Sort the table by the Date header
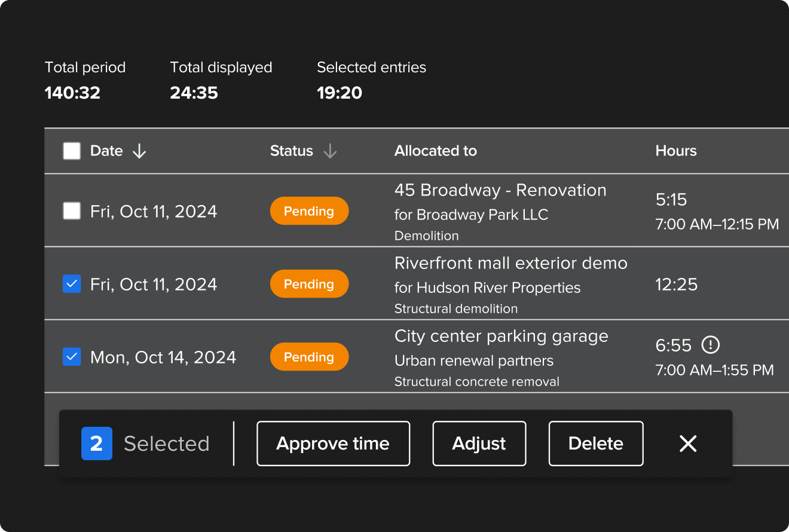 pos(105,151)
